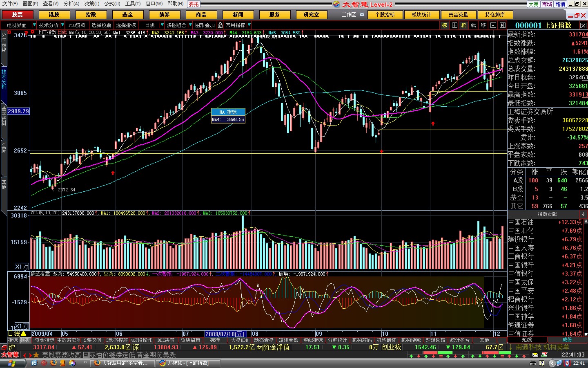588x368 pixels.
Task: Close the 000001 上证指数 info panel
Action: (583, 25)
